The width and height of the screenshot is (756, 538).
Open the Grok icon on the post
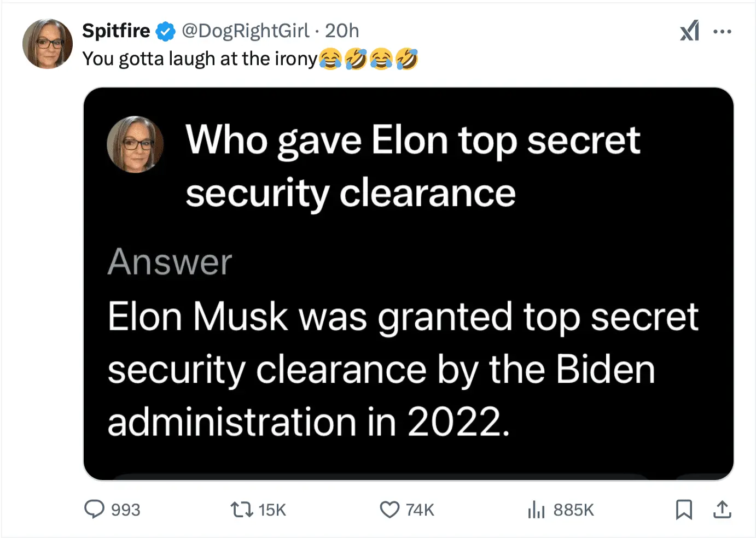coord(690,31)
